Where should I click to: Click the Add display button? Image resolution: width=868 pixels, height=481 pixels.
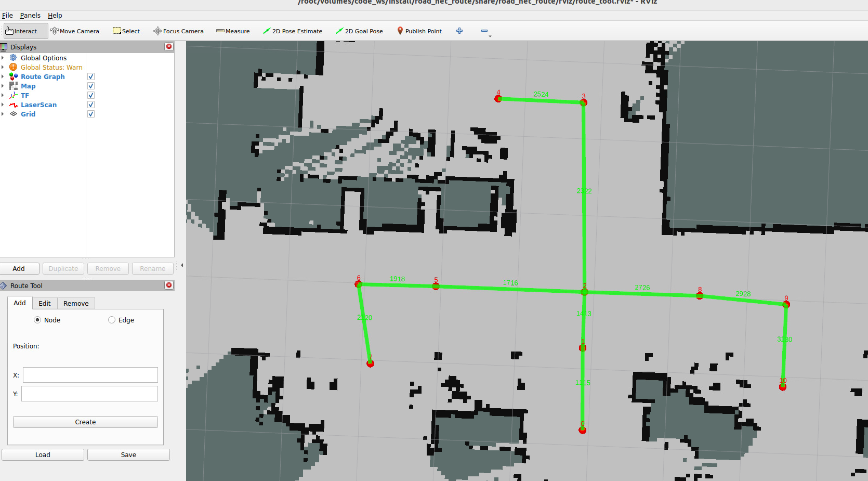click(19, 269)
